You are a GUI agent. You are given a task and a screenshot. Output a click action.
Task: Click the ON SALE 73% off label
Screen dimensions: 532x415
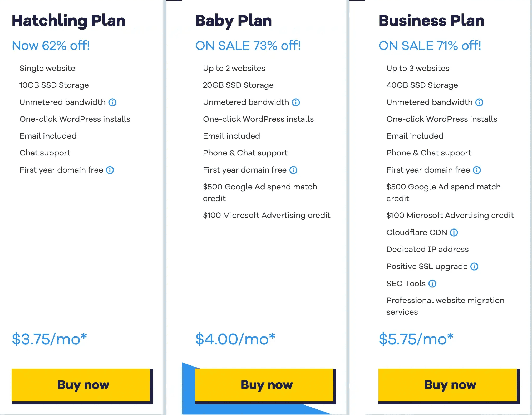248,46
